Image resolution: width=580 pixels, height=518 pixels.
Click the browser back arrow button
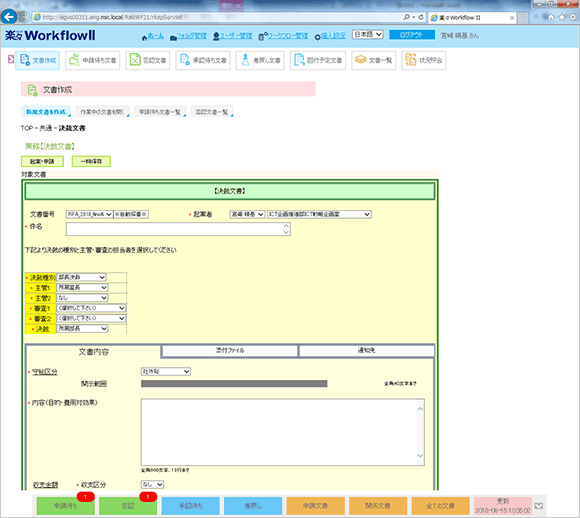point(9,17)
